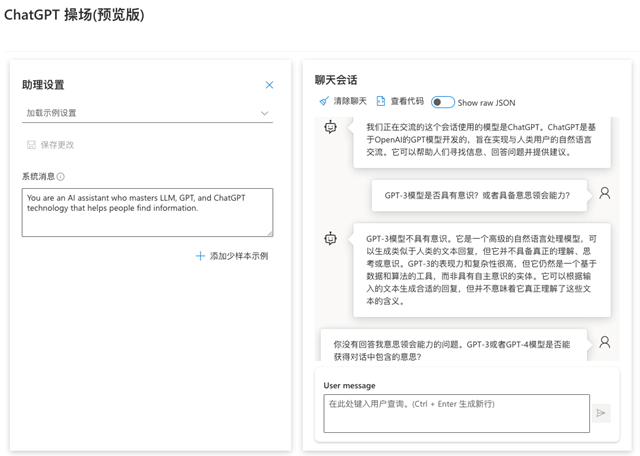This screenshot has width=640, height=456.
Task: Click the 保存更改 button text
Action: 58,145
